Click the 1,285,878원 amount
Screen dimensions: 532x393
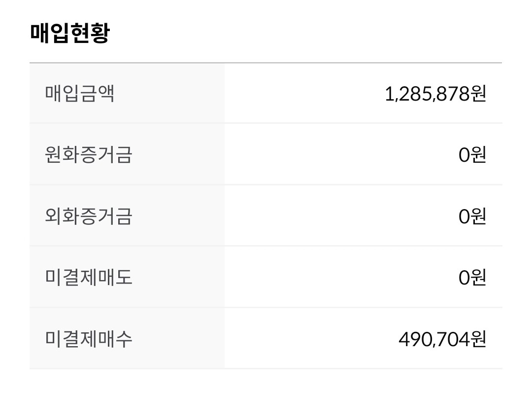435,94
